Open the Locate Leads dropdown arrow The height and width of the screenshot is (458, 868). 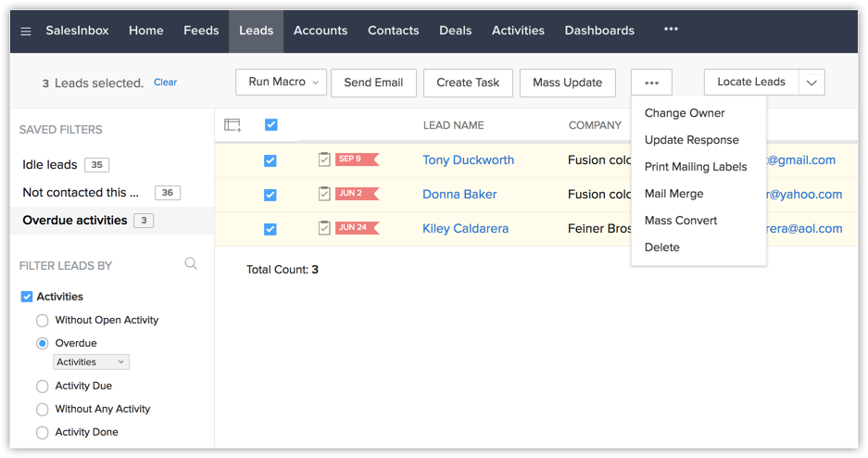point(811,83)
